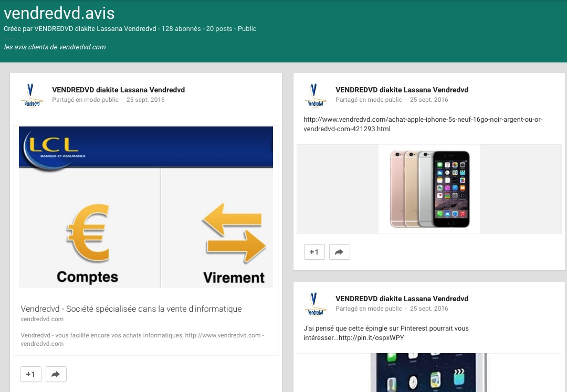This screenshot has height=392, width=567.
Task: Open the 'Vendredvd - Société spécialisée' link title
Action: 131,309
